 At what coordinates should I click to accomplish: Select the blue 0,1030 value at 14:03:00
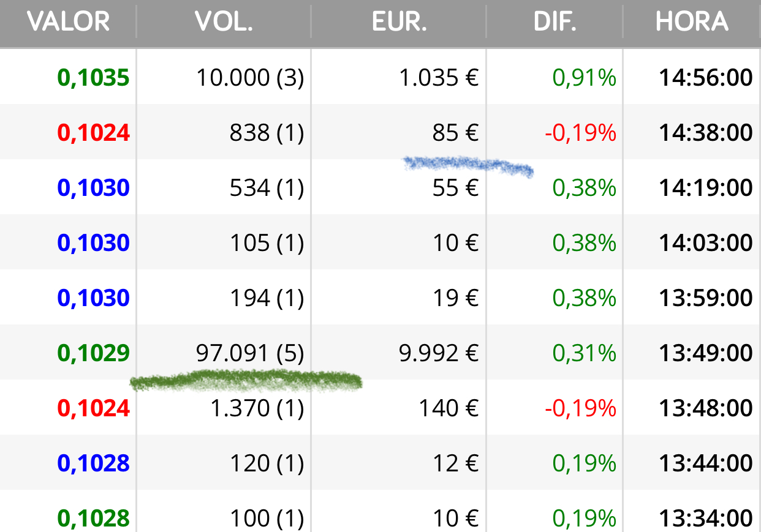point(94,243)
